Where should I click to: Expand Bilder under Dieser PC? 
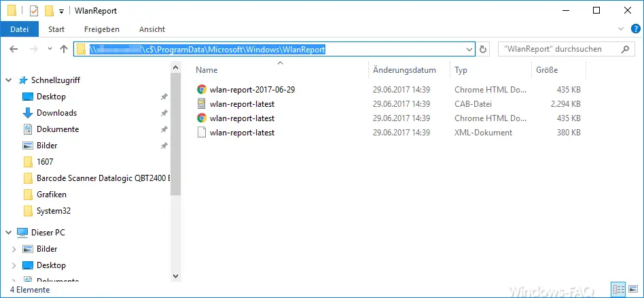tap(14, 249)
